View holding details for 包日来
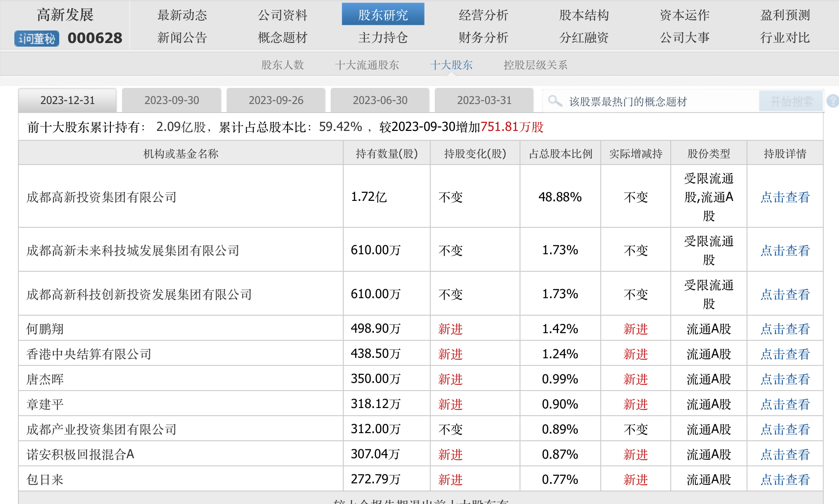Screen dimensions: 839x504 785,480
